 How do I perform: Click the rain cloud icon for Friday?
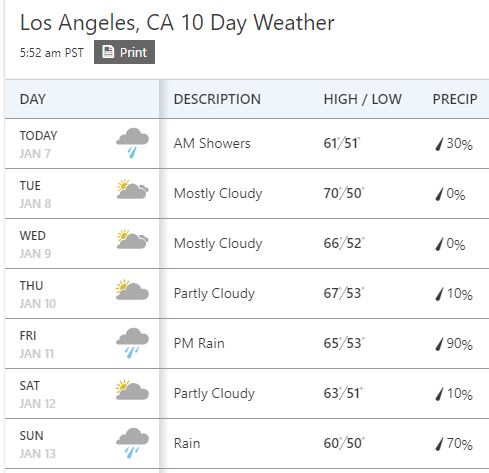pos(132,343)
